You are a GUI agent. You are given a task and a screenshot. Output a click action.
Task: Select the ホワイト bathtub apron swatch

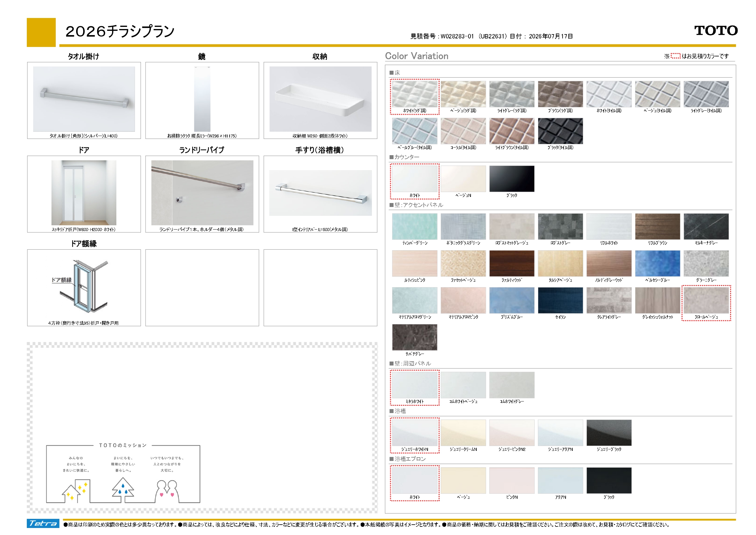(415, 481)
